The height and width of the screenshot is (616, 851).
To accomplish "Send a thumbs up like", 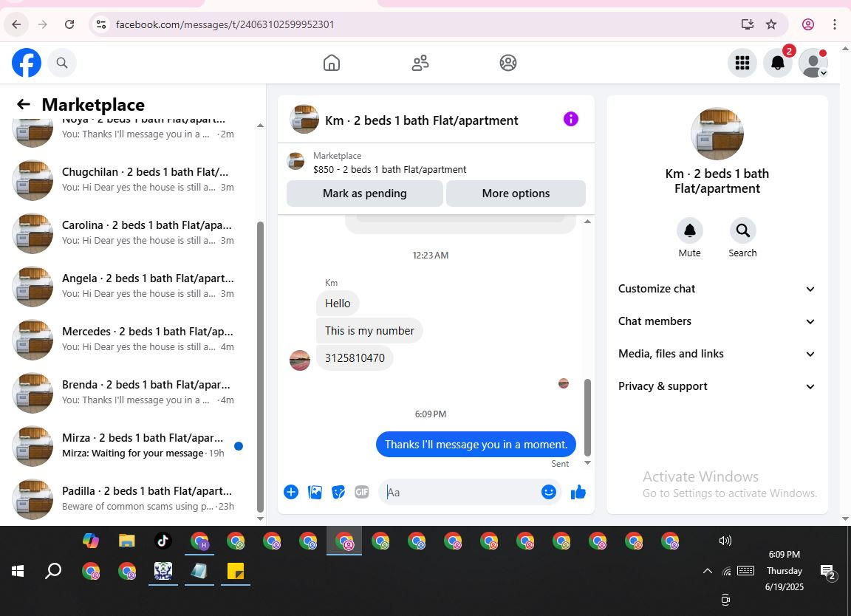I will 578,492.
